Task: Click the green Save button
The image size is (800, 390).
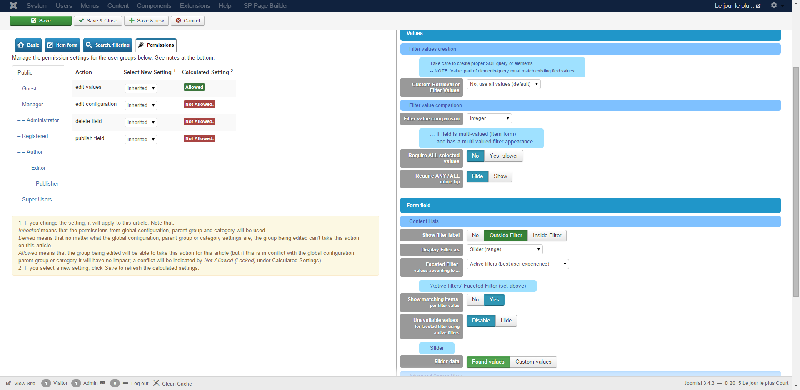Action: (x=41, y=21)
